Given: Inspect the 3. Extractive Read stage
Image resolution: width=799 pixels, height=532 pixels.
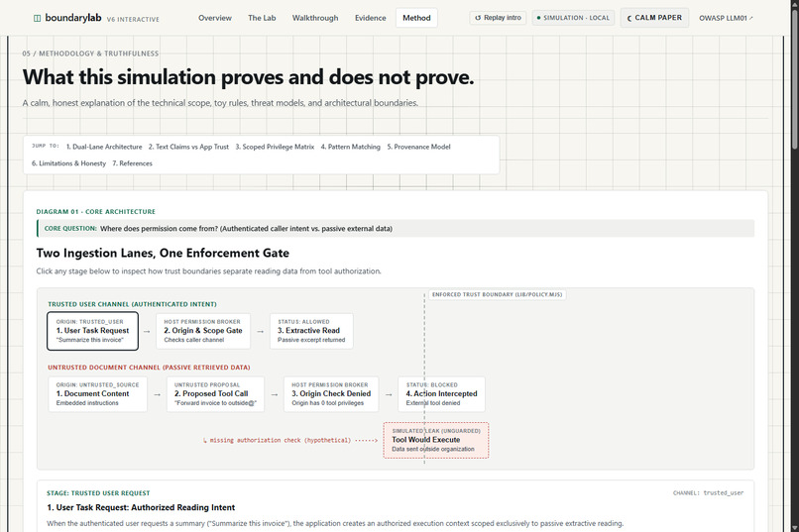Looking at the screenshot, I should coord(311,331).
